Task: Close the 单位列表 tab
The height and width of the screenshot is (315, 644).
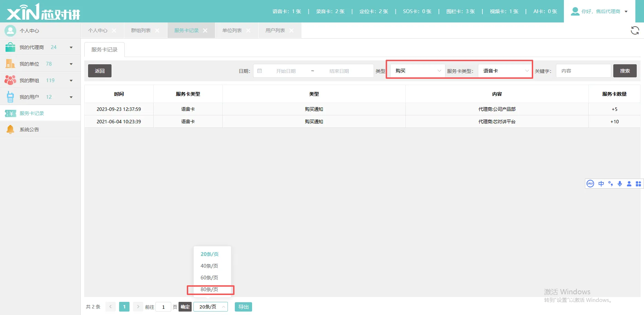Action: click(x=248, y=30)
